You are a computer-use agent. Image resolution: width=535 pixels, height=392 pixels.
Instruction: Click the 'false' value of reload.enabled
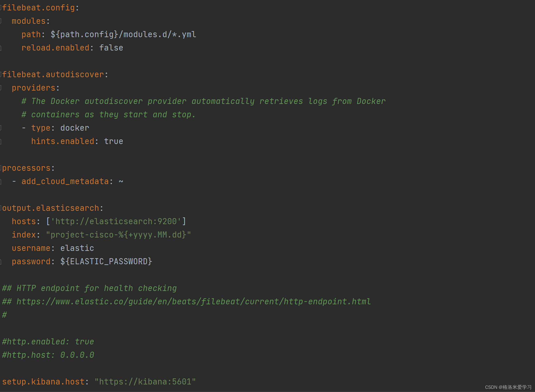point(111,48)
